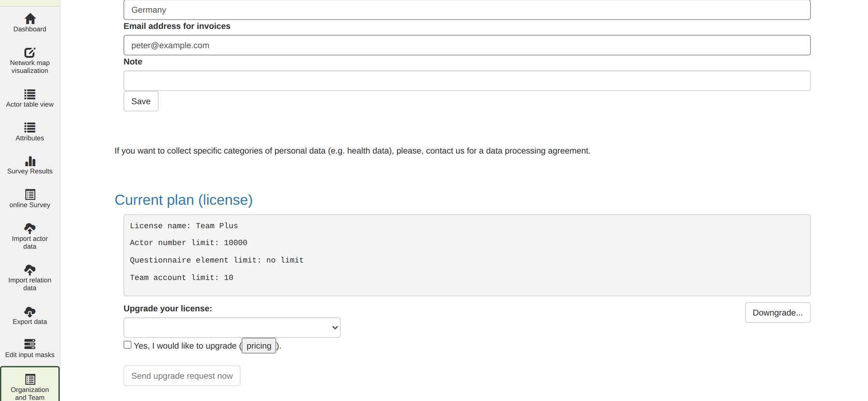This screenshot has height=401, width=868.
Task: Click the Network map visualization edit icon
Action: [30, 52]
